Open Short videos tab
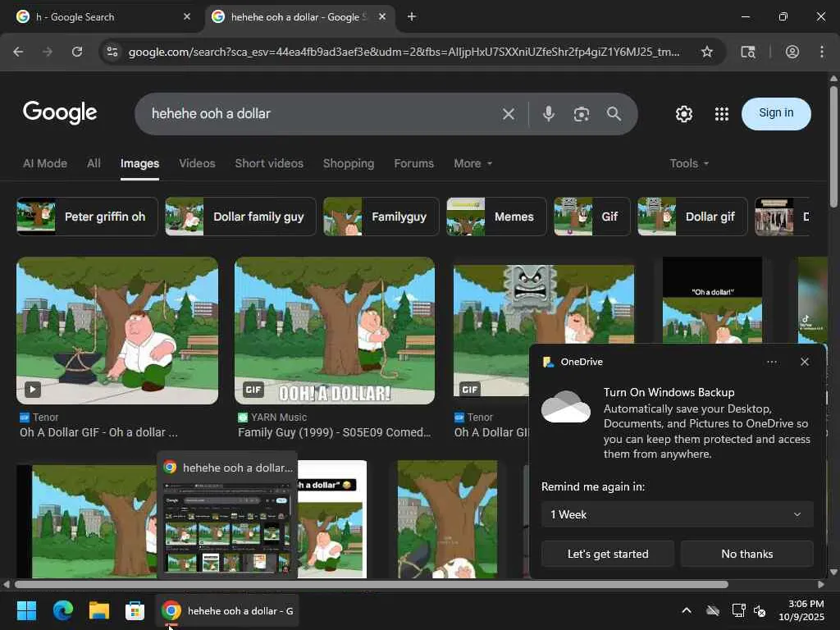This screenshot has height=630, width=840. point(269,163)
